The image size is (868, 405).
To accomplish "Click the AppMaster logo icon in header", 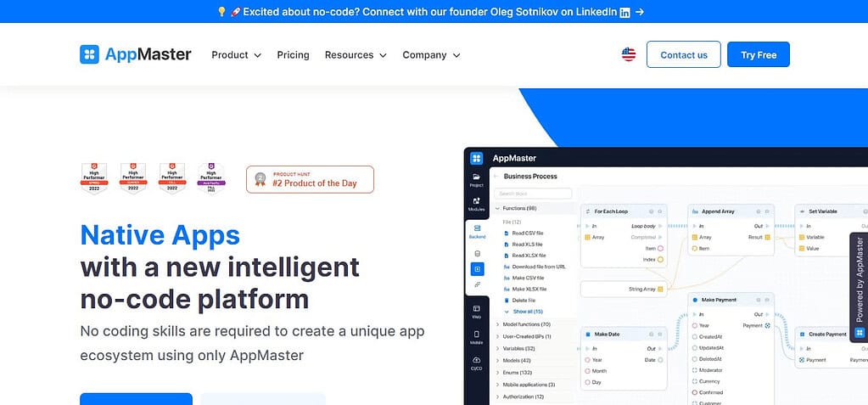I will (89, 54).
